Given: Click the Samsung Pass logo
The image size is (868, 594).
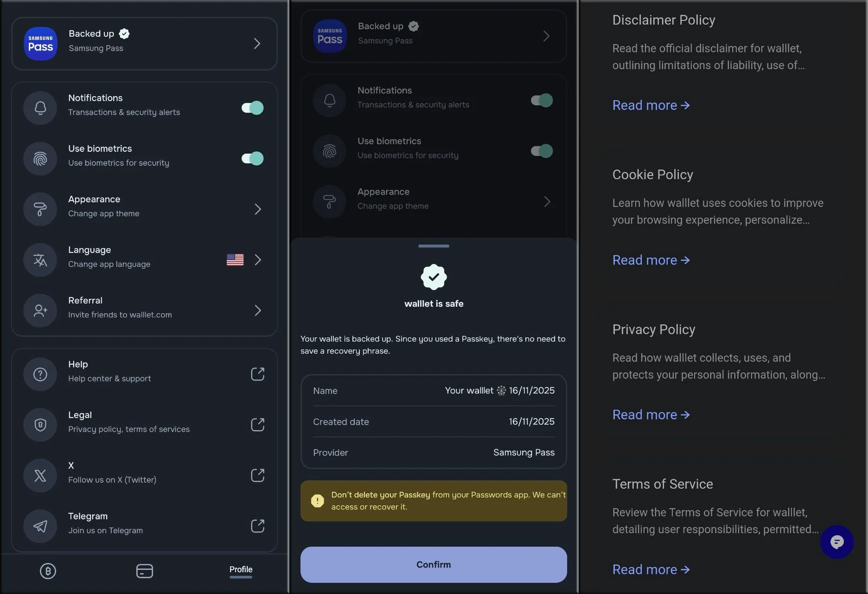Looking at the screenshot, I should point(40,43).
